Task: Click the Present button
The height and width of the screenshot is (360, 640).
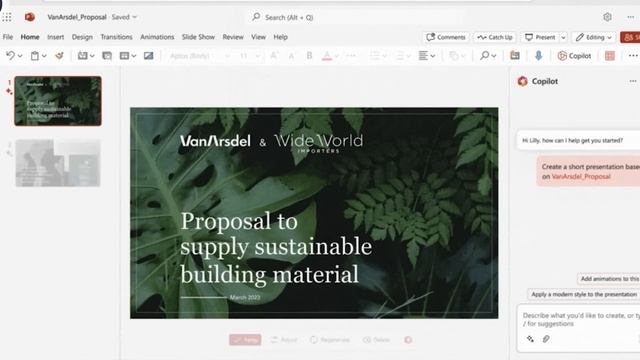Action: (540, 37)
